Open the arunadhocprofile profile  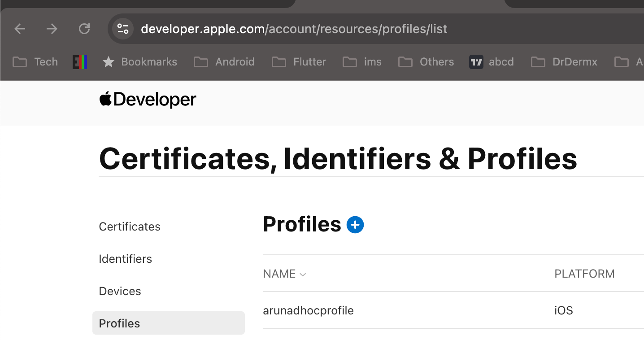point(308,310)
